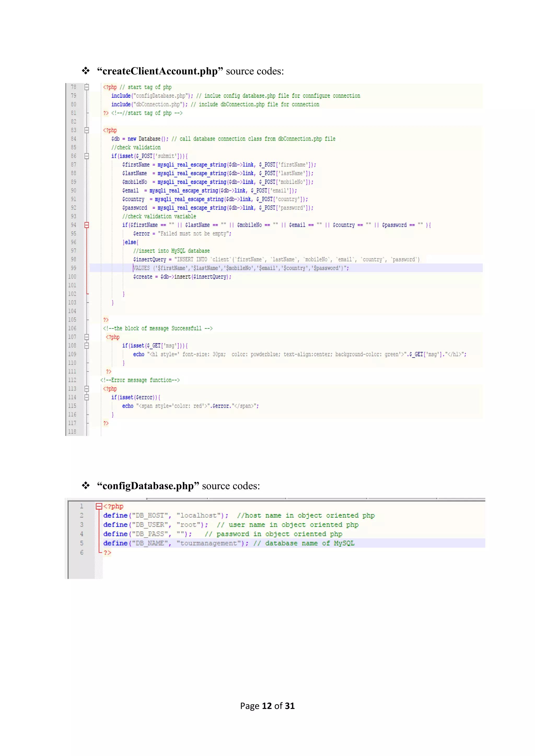The image size is (535, 756).
Task: Collapse the fold marker at line 78
Action: pos(87,87)
